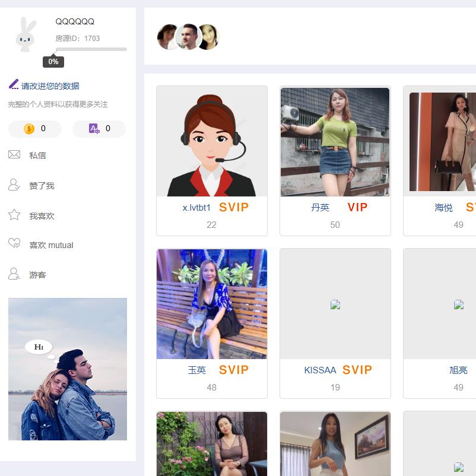Click the 海悦 profile name
The width and height of the screenshot is (476, 476).
tap(443, 208)
